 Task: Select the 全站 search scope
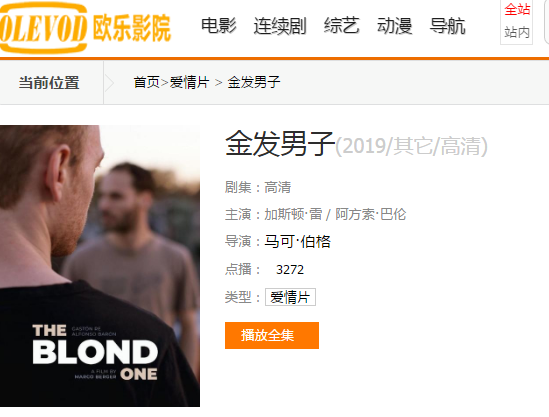(517, 9)
